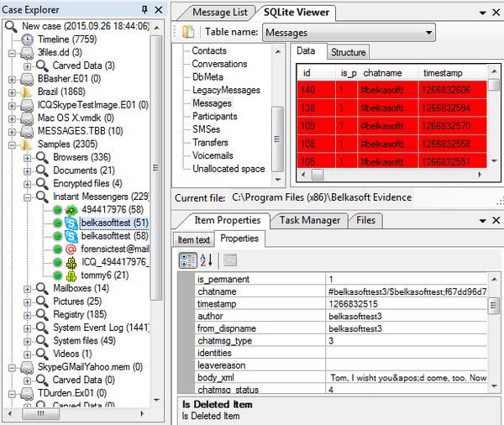Collapse the Samples folder node

(x=12, y=145)
